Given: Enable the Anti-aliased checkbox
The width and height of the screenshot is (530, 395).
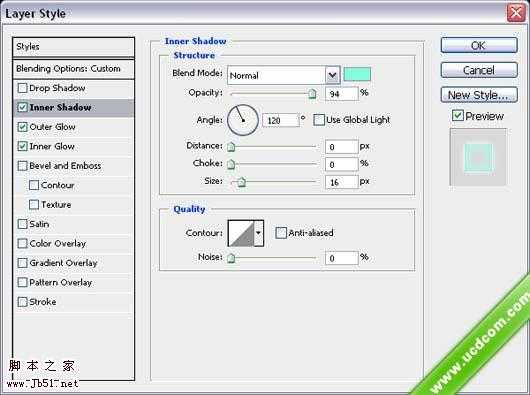Looking at the screenshot, I should pyautogui.click(x=281, y=233).
